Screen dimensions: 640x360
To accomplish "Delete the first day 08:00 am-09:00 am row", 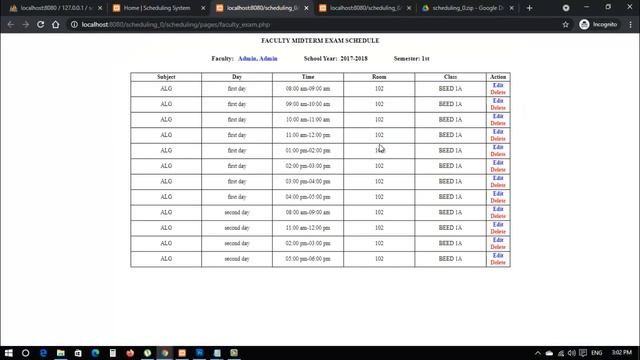I will (x=498, y=92).
